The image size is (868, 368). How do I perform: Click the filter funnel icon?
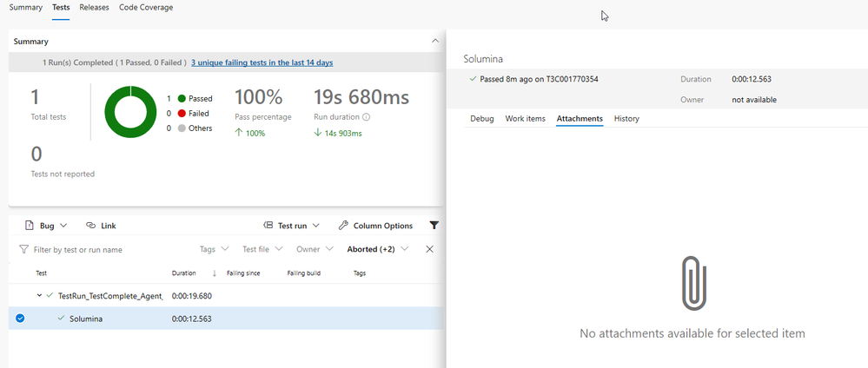tap(434, 226)
